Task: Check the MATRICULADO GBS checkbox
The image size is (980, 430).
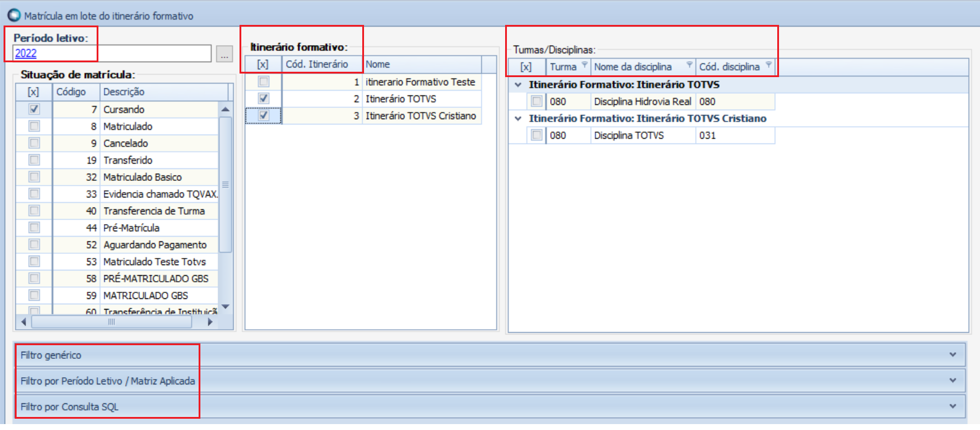Action: click(34, 295)
